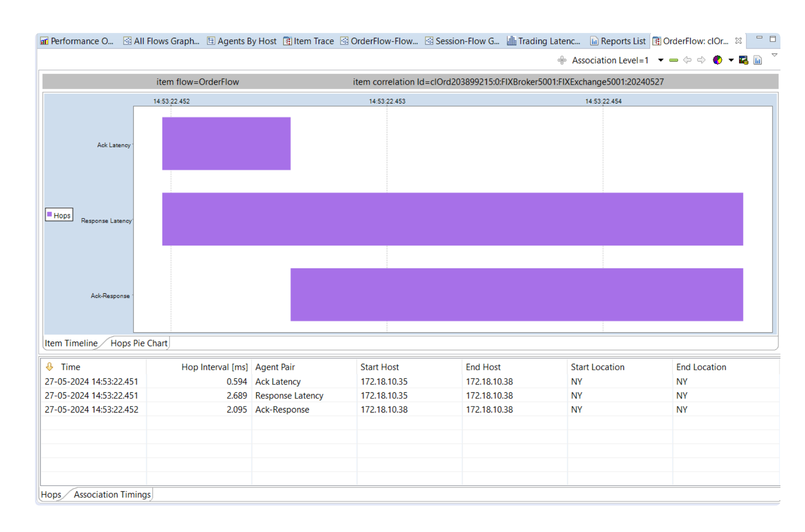The height and width of the screenshot is (532, 805).
Task: Click the report bar chart toolbar icon
Action: point(758,60)
